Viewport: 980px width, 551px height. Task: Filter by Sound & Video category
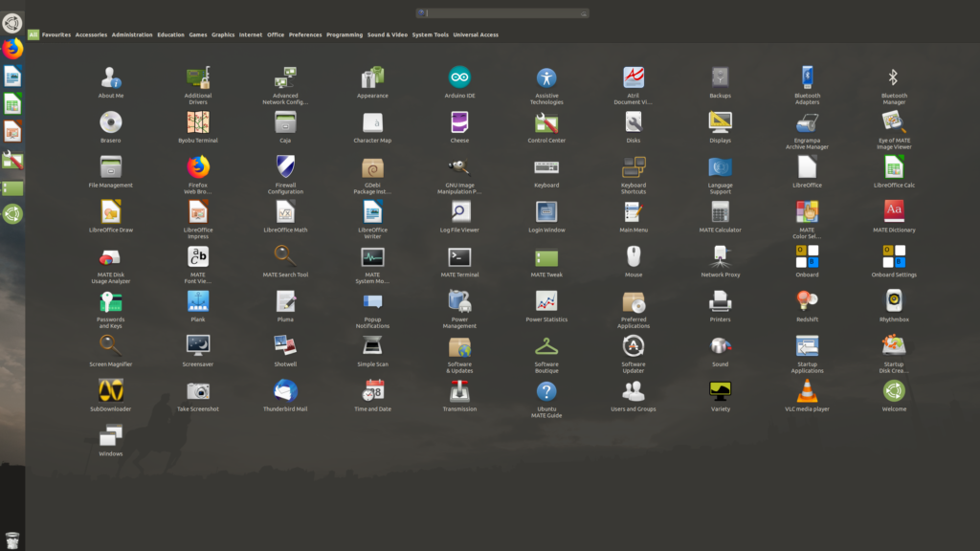pos(388,35)
